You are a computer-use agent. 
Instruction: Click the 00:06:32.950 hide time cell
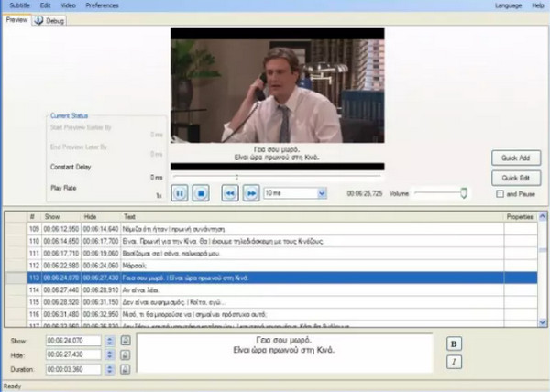[101, 314]
